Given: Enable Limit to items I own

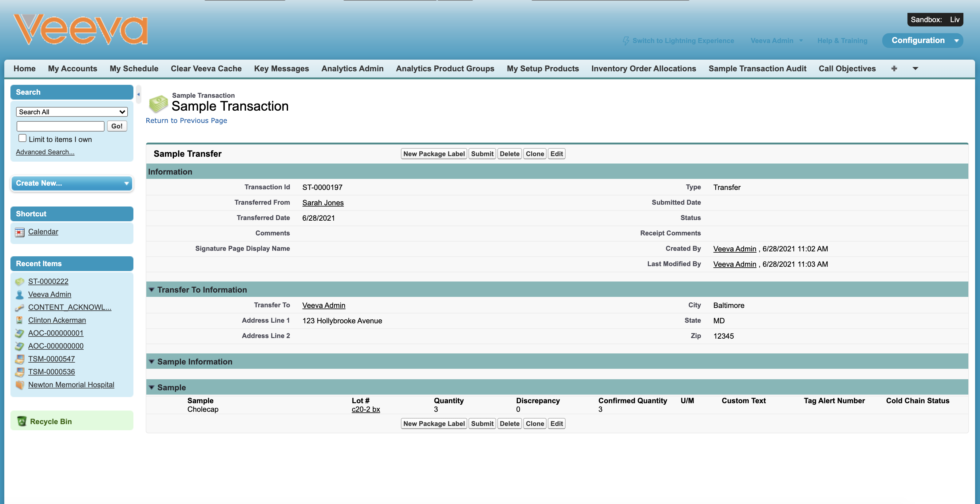Looking at the screenshot, I should point(22,139).
